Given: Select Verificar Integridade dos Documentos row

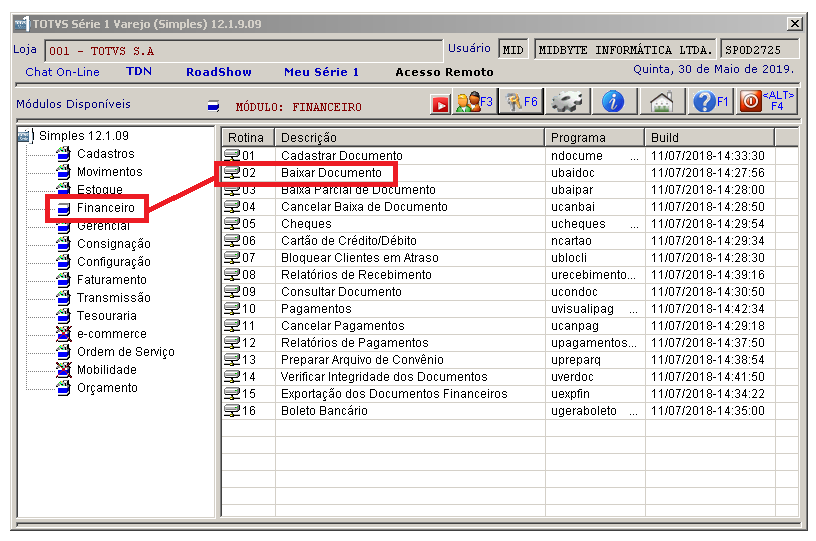Looking at the screenshot, I should (x=510, y=377).
